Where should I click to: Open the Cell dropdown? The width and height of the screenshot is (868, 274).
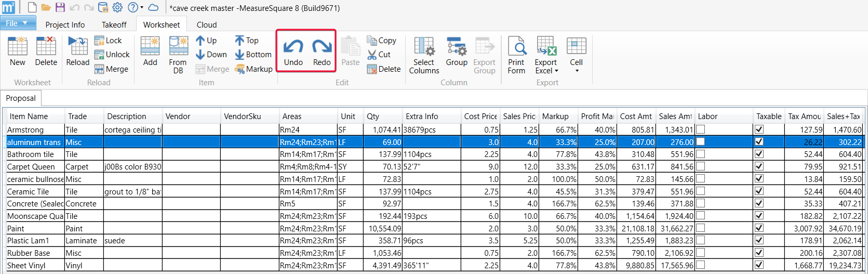576,55
